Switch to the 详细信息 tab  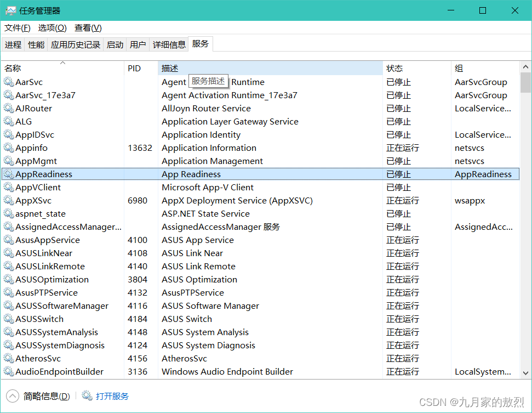(169, 44)
